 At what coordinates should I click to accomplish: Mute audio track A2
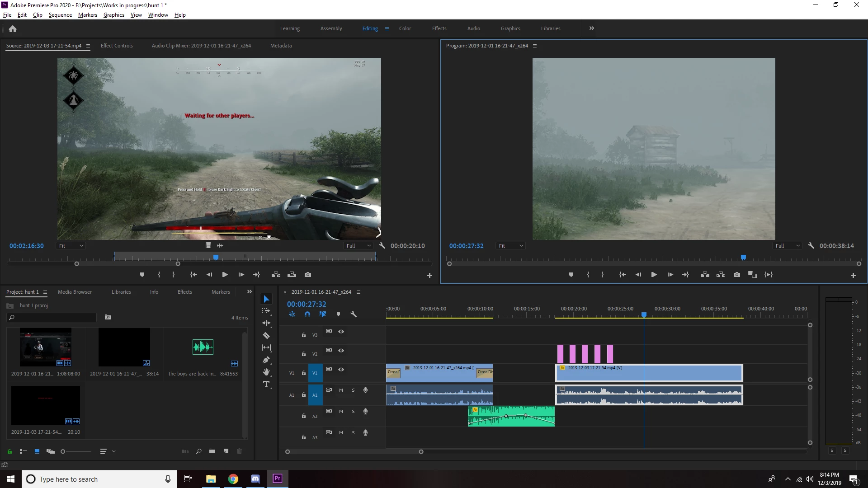click(341, 412)
